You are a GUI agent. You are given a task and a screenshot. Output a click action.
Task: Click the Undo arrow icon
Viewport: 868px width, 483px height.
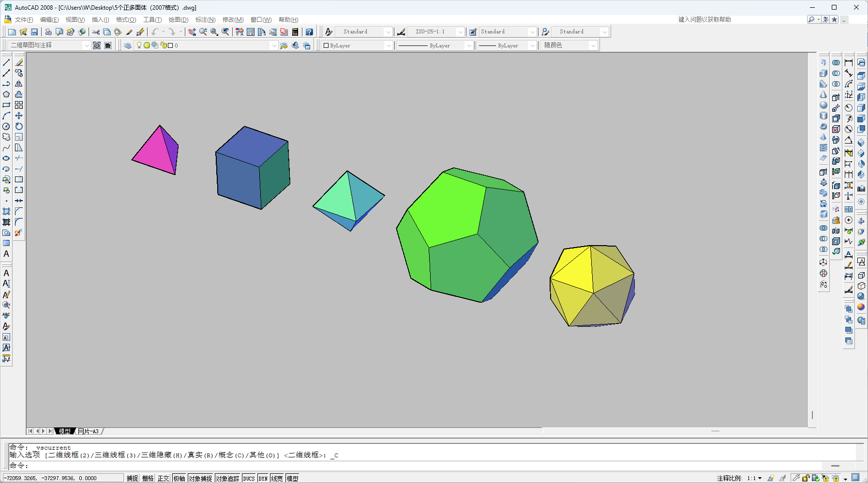[155, 32]
